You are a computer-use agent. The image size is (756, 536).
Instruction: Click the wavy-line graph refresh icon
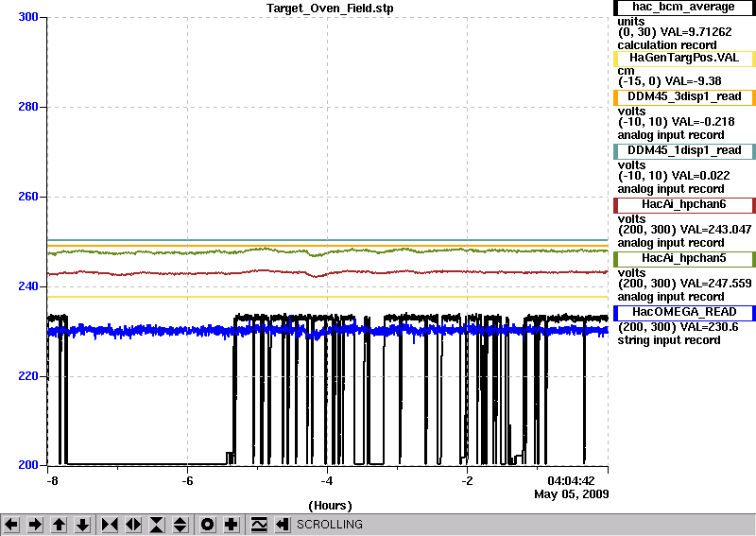click(x=259, y=525)
